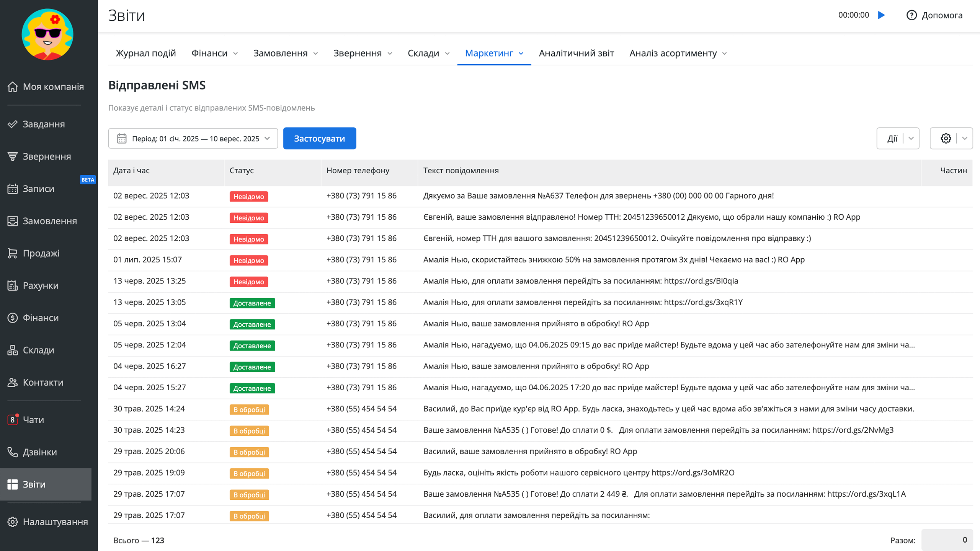
Task: Start the timer play button
Action: (881, 15)
